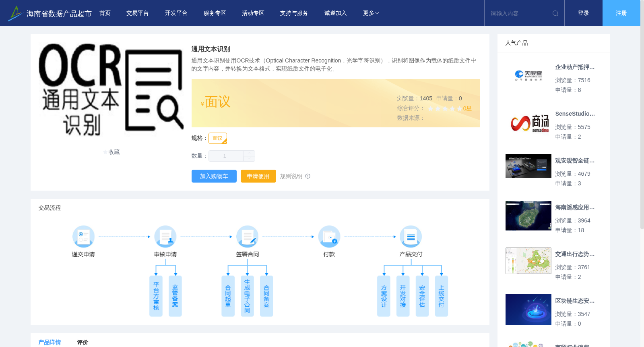Open 观安观智全链... product title
Viewport: 644px width, 347px height.
(575, 161)
